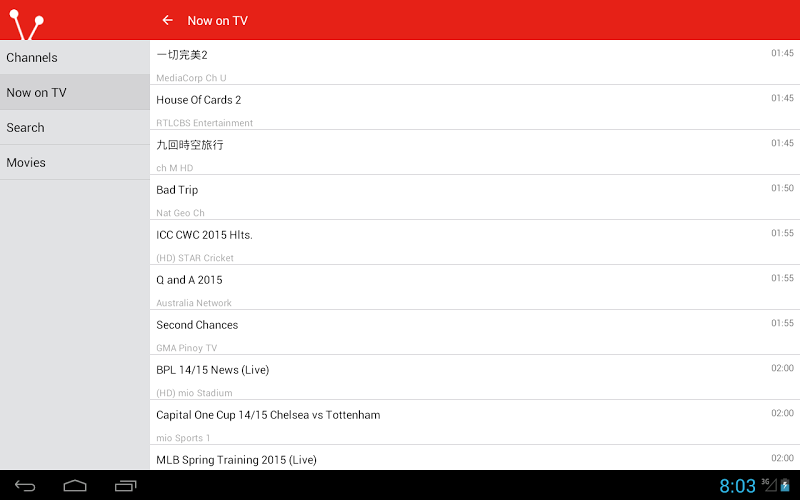Tap GMA Pinoy TV channel name
The height and width of the screenshot is (500, 800).
[187, 348]
